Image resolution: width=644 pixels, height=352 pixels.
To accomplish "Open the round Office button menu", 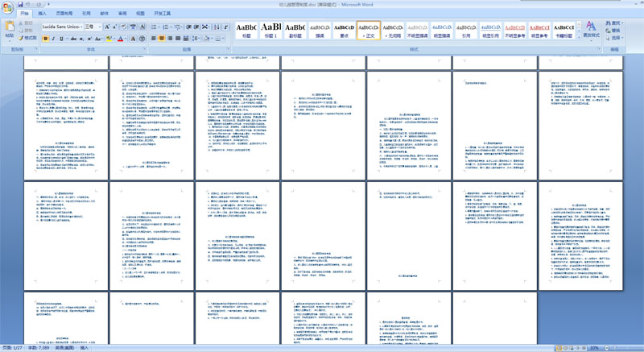I will (x=7, y=8).
